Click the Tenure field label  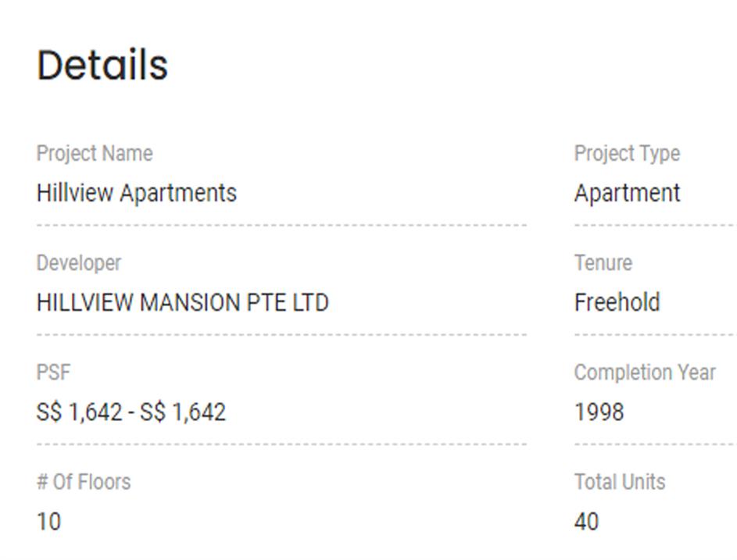603,262
